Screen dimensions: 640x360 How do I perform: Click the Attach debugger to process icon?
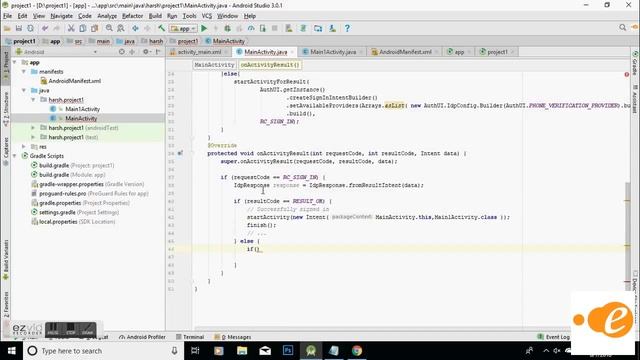click(x=263, y=28)
